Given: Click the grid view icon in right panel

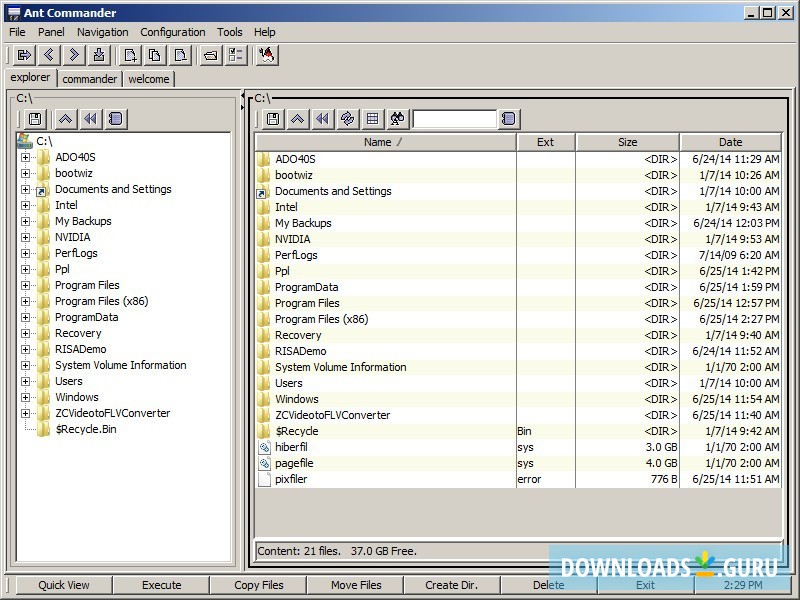Looking at the screenshot, I should click(372, 119).
